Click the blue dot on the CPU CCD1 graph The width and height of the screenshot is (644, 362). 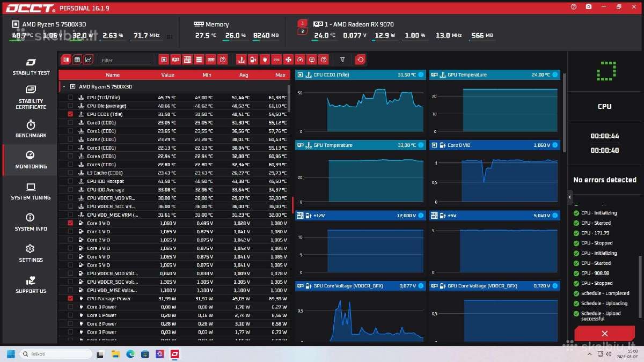(x=420, y=75)
